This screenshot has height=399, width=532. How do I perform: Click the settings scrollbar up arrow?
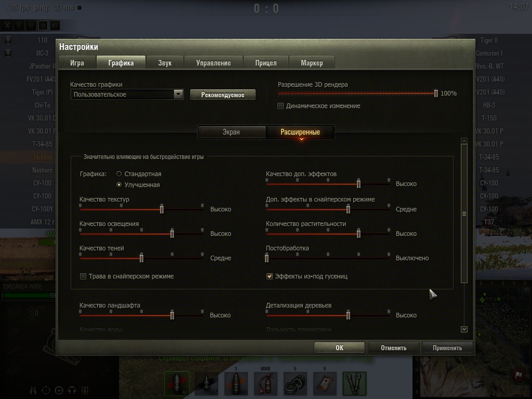point(464,141)
